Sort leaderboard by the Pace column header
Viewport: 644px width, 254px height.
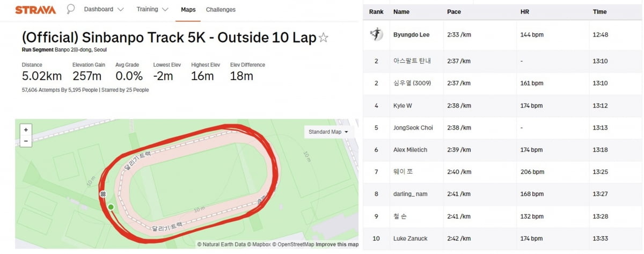(x=453, y=11)
